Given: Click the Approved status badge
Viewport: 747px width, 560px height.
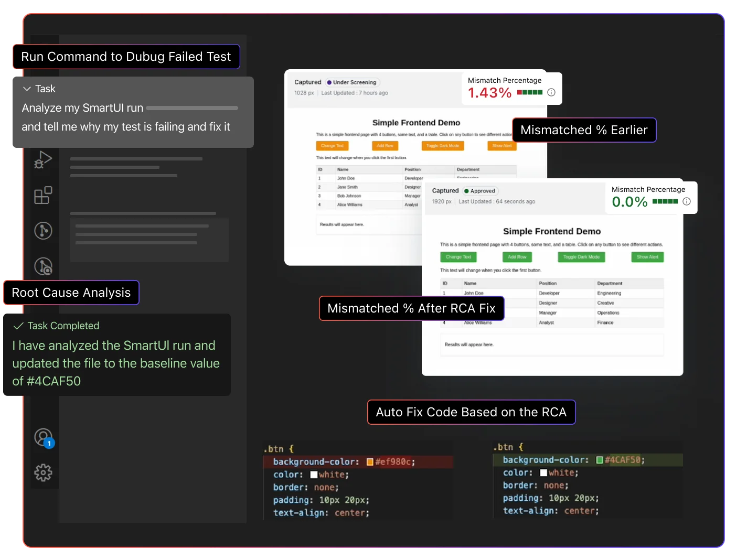Looking at the screenshot, I should coord(479,190).
